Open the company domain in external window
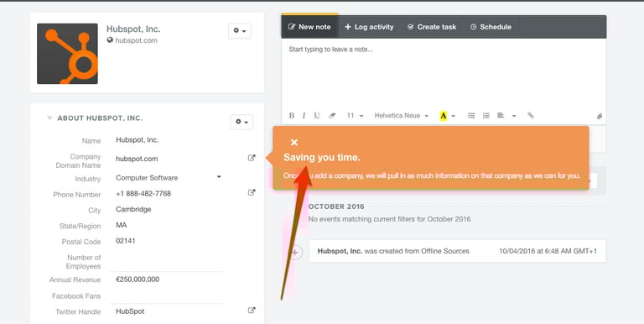This screenshot has height=324, width=644. click(252, 158)
